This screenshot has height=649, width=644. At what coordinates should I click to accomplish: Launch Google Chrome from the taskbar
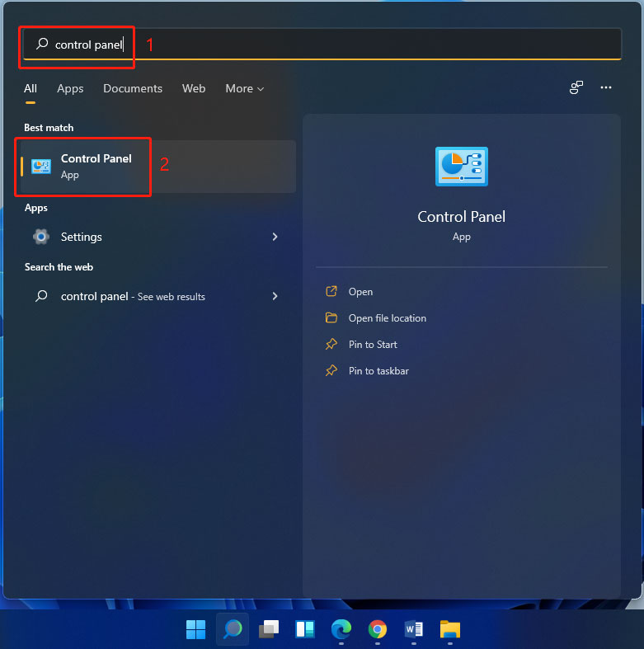point(378,629)
